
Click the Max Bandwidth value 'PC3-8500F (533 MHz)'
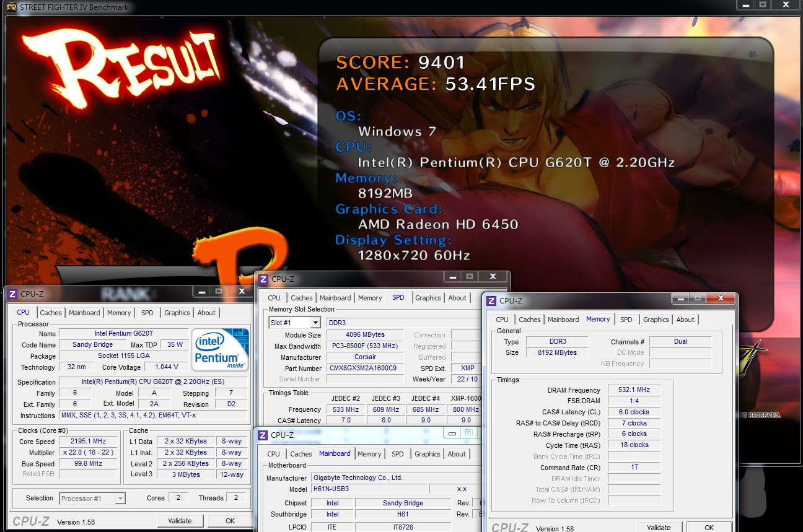[365, 346]
